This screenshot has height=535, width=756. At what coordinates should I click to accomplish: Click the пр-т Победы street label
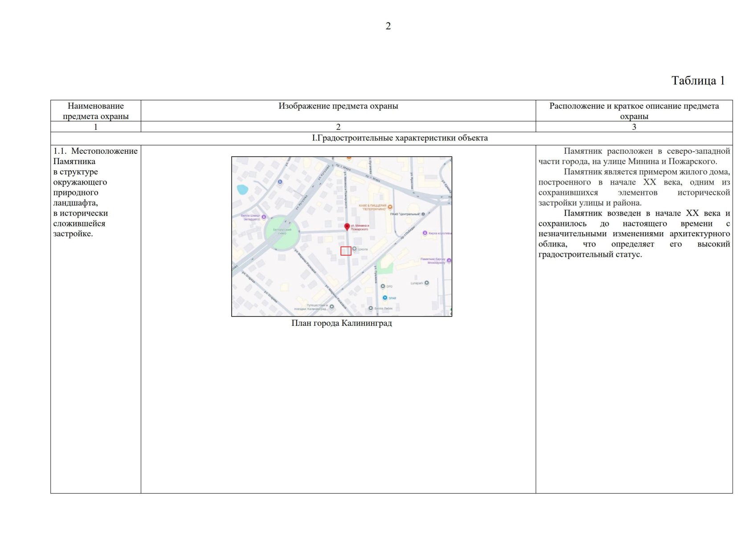pos(408,232)
